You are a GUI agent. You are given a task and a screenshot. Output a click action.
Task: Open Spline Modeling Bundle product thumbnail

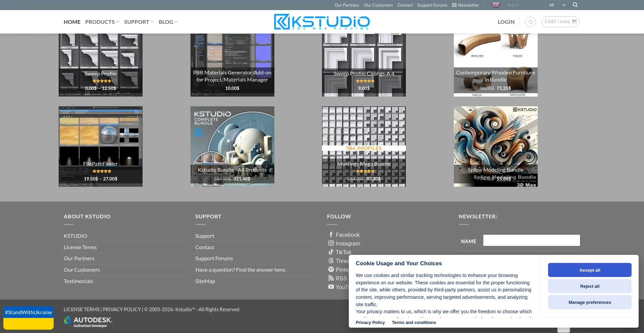496,147
